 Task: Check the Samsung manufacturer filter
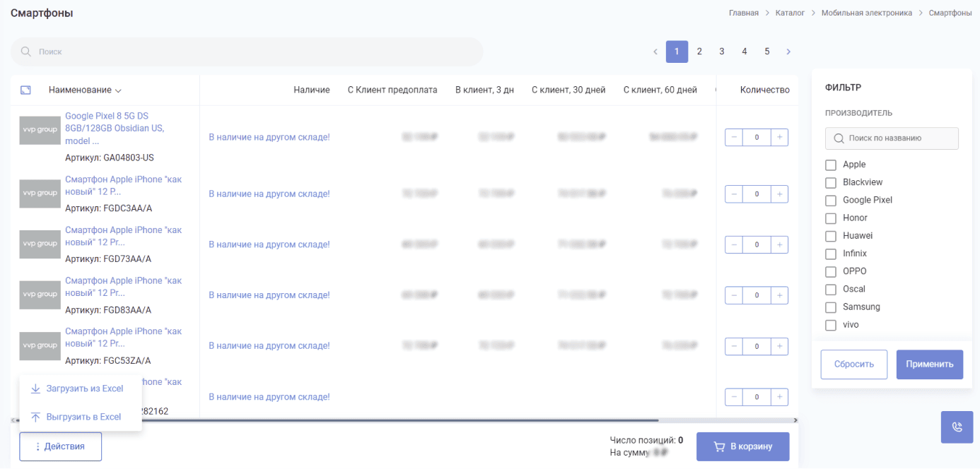coord(831,307)
